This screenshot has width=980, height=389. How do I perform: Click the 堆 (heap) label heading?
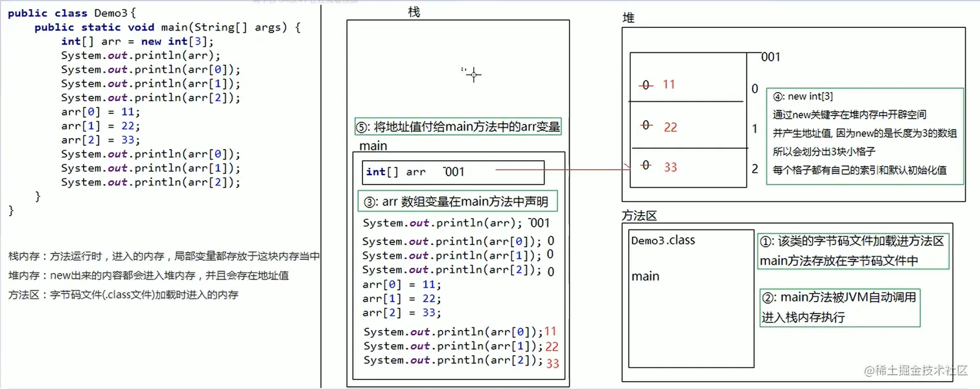(627, 18)
